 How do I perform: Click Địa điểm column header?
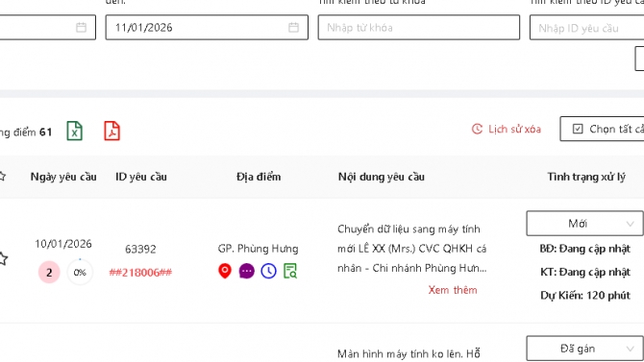[259, 177]
